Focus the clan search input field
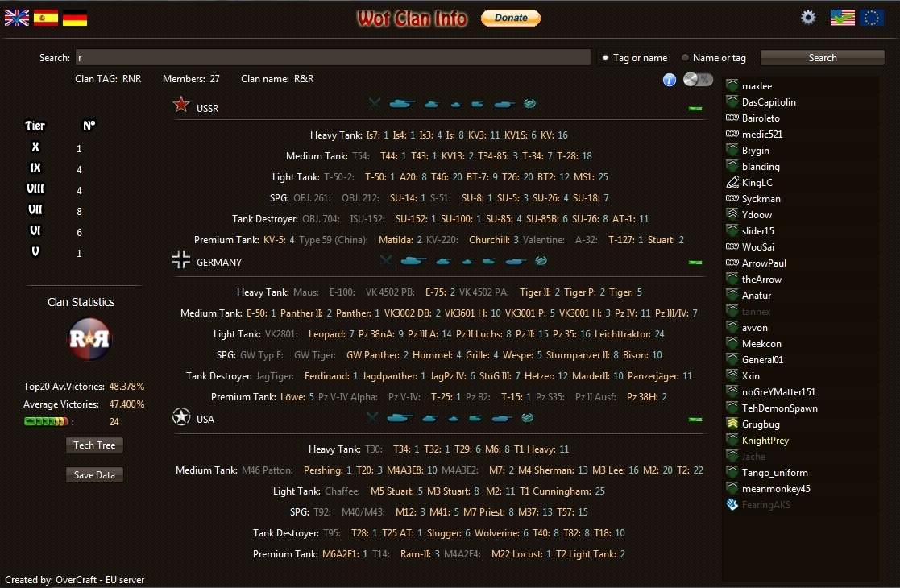 (333, 57)
